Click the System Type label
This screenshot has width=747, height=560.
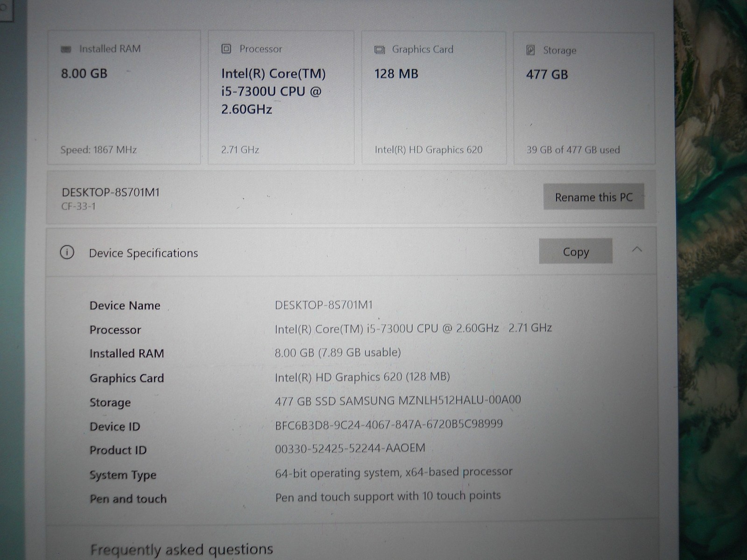pyautogui.click(x=123, y=475)
